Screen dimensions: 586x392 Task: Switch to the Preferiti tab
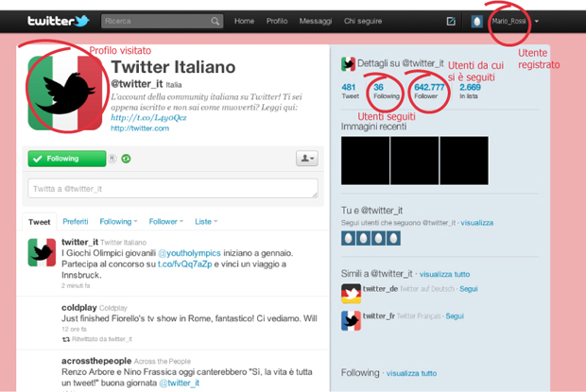pos(76,221)
